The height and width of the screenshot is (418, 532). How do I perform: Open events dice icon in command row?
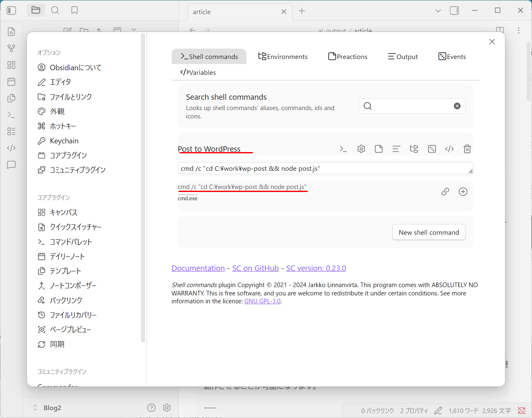[x=432, y=149]
